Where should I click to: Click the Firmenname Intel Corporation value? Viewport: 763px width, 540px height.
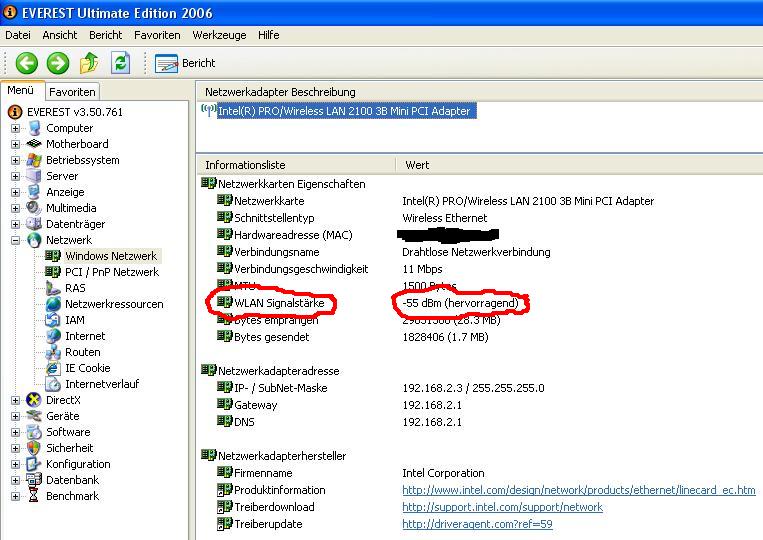pyautogui.click(x=443, y=473)
